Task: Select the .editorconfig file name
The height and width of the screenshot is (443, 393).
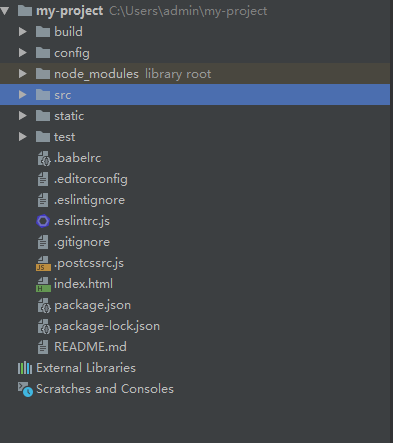Action: [x=91, y=179]
